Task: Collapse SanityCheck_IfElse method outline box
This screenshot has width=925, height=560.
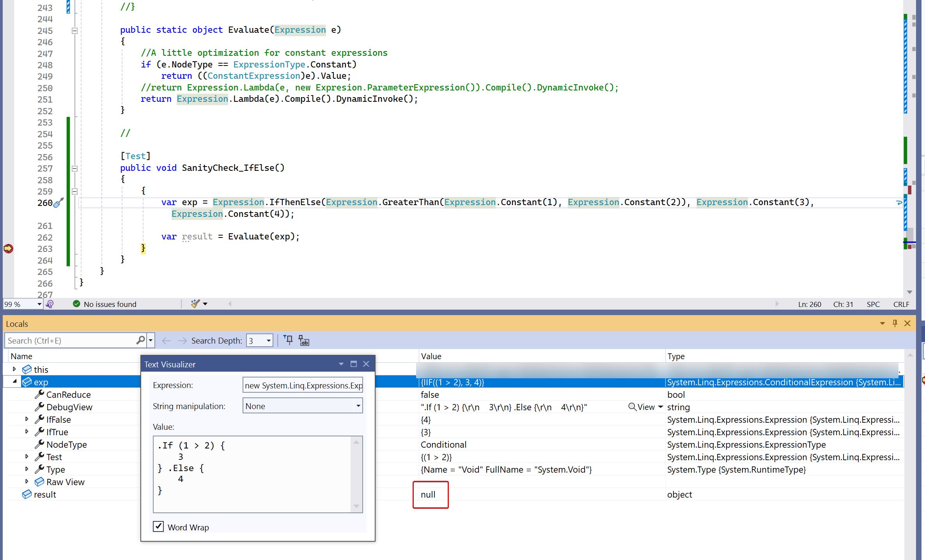Action: tap(74, 168)
